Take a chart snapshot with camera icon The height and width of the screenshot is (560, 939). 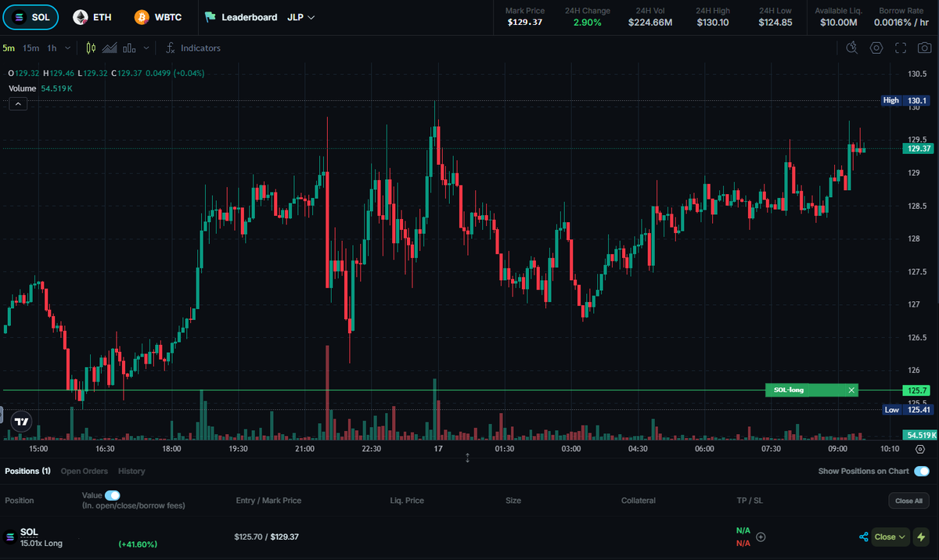924,48
